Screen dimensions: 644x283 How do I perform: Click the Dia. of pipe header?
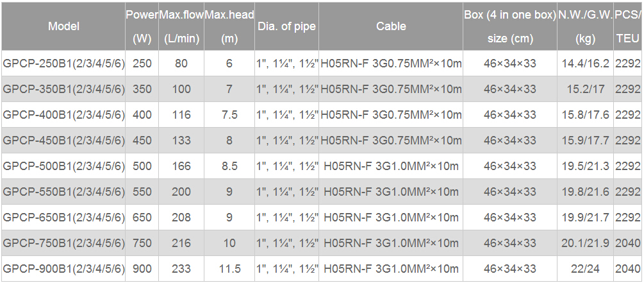286,26
